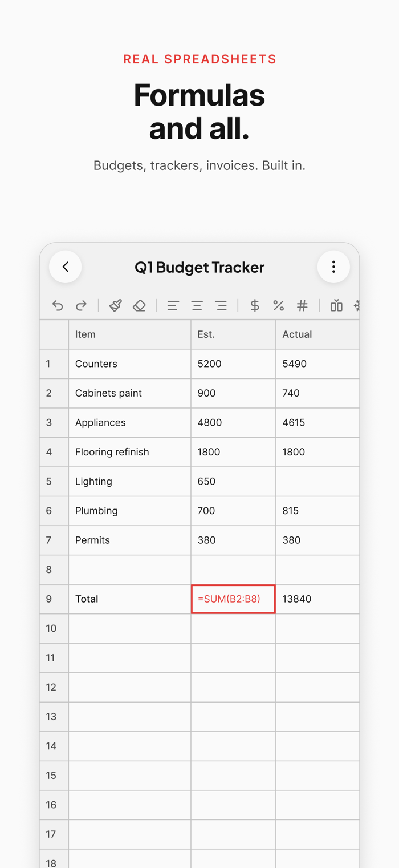The width and height of the screenshot is (399, 868).
Task: Select the paint format brush tool
Action: (x=116, y=306)
